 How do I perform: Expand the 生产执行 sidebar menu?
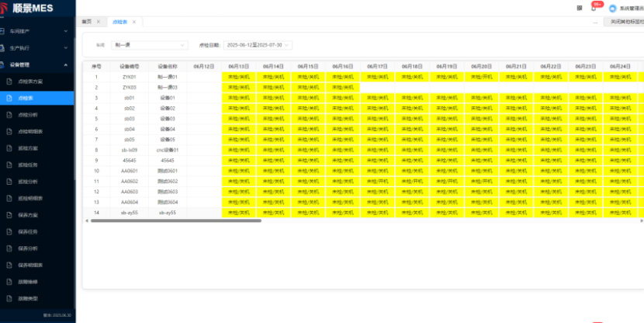pyautogui.click(x=65, y=48)
